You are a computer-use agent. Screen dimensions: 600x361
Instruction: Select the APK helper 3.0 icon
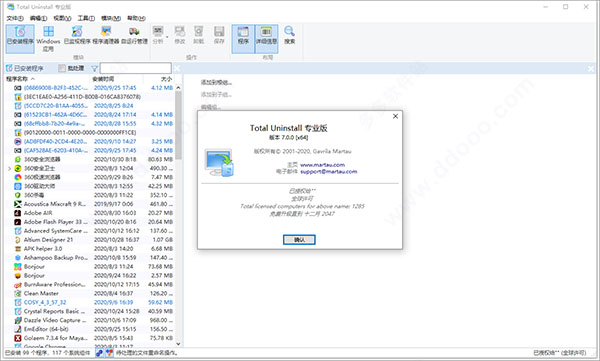pos(18,248)
